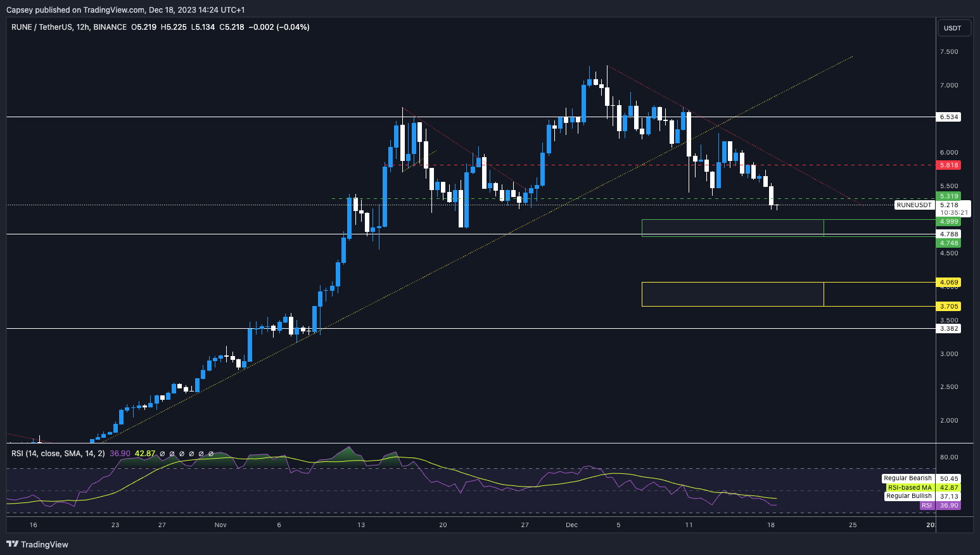Click the Nov label on time axis
Image resolution: width=980 pixels, height=555 pixels.
[x=220, y=525]
